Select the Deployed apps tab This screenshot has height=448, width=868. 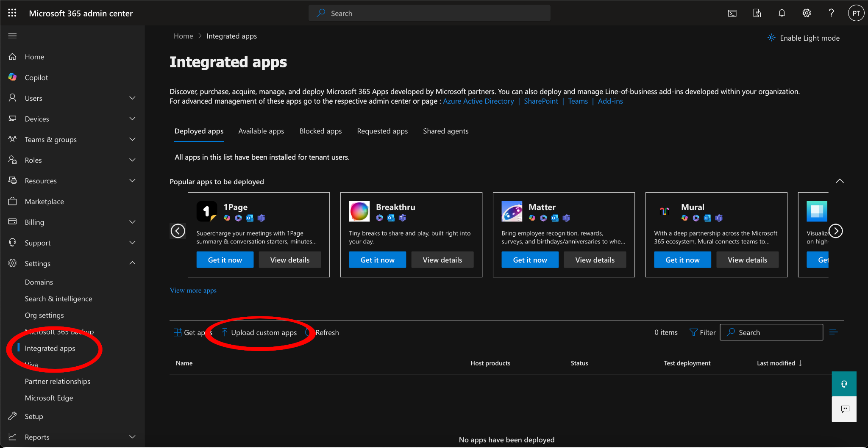coord(199,131)
